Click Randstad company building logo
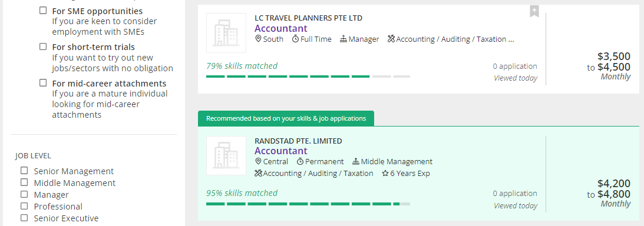 (x=226, y=156)
